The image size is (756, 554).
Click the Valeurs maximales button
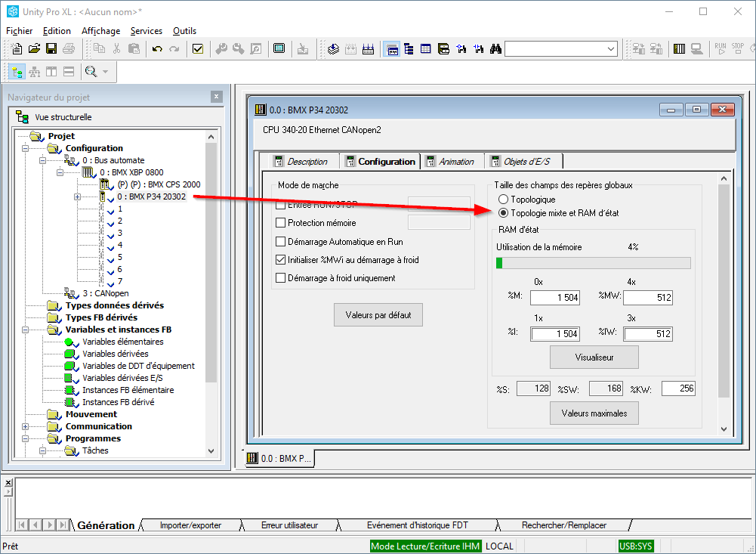tap(594, 413)
